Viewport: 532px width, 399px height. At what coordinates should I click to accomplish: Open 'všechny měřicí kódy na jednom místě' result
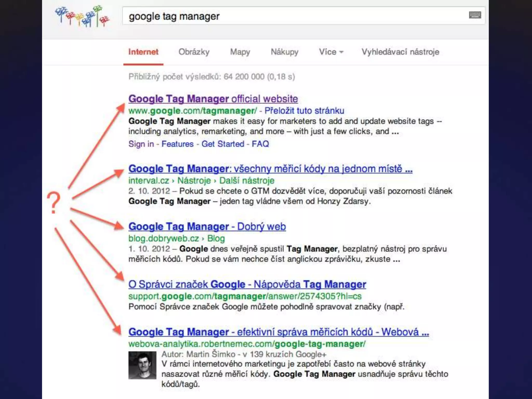(x=270, y=169)
